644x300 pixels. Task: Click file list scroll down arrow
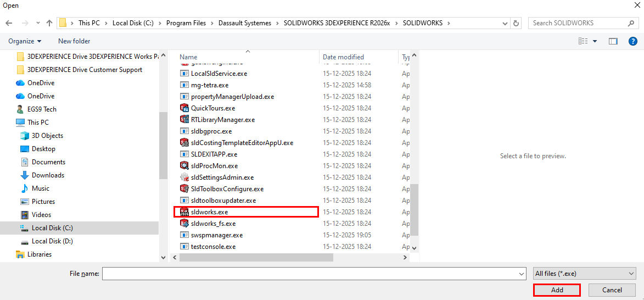point(414,248)
